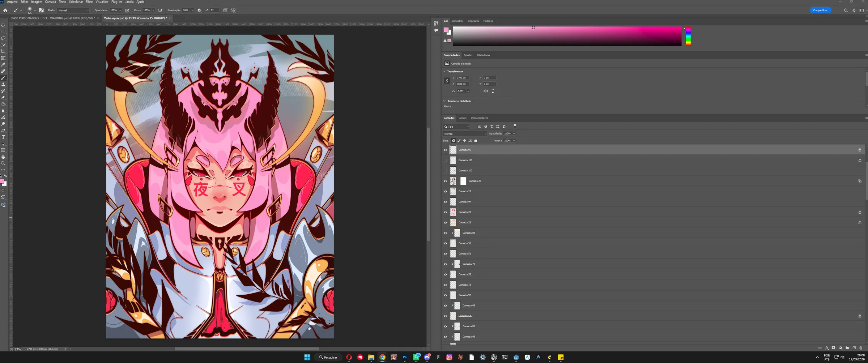
Task: Collapse the Transformar section
Action: pyautogui.click(x=444, y=71)
